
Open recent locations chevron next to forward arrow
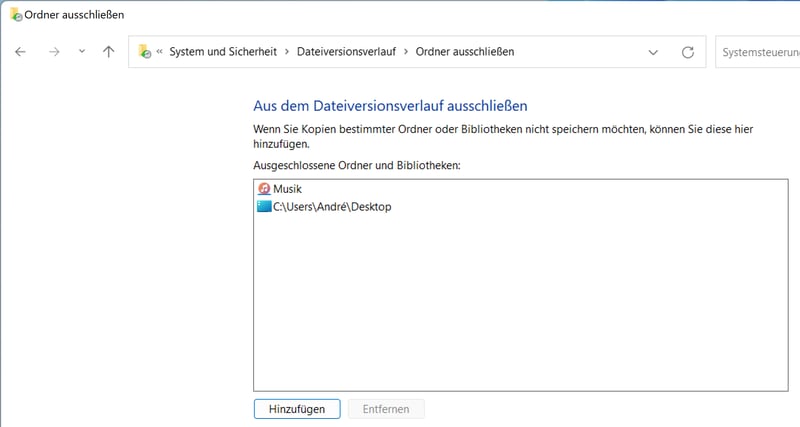point(82,51)
